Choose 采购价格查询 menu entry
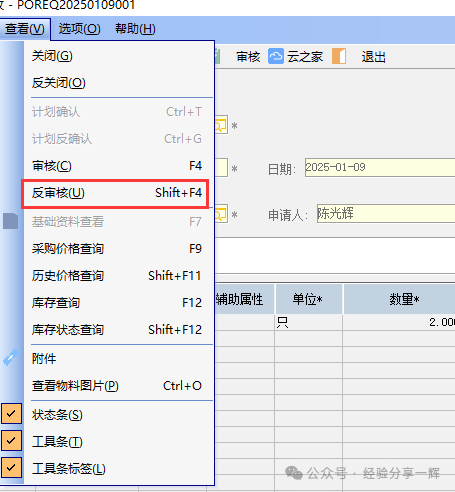 [x=117, y=249]
